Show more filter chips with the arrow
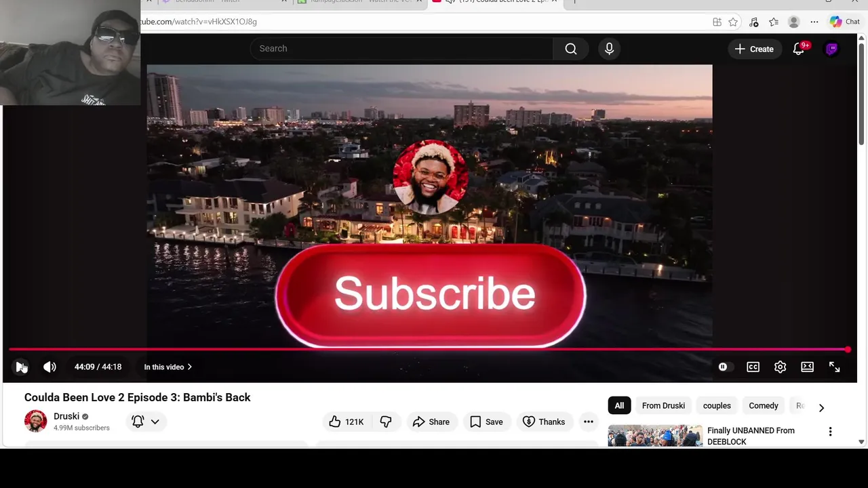 [x=821, y=407]
